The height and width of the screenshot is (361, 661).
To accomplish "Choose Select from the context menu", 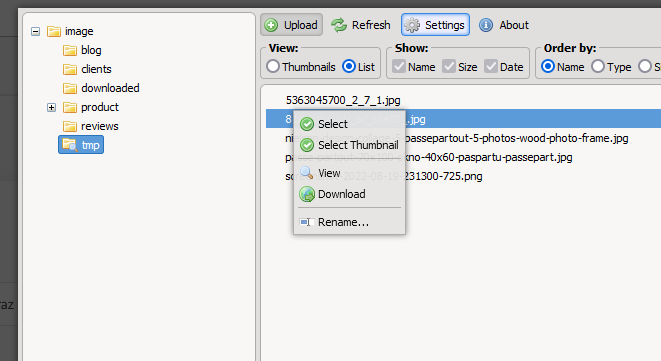I will [349, 124].
